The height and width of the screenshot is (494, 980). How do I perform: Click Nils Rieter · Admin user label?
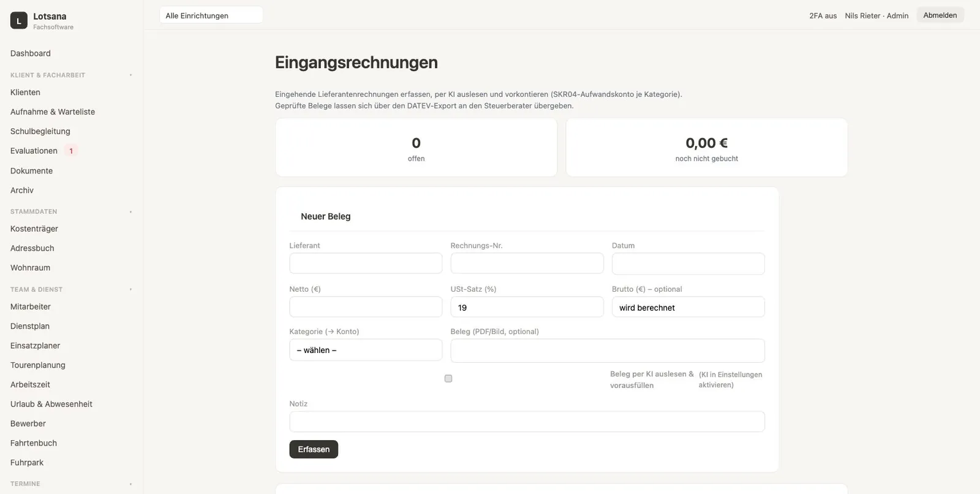(876, 16)
